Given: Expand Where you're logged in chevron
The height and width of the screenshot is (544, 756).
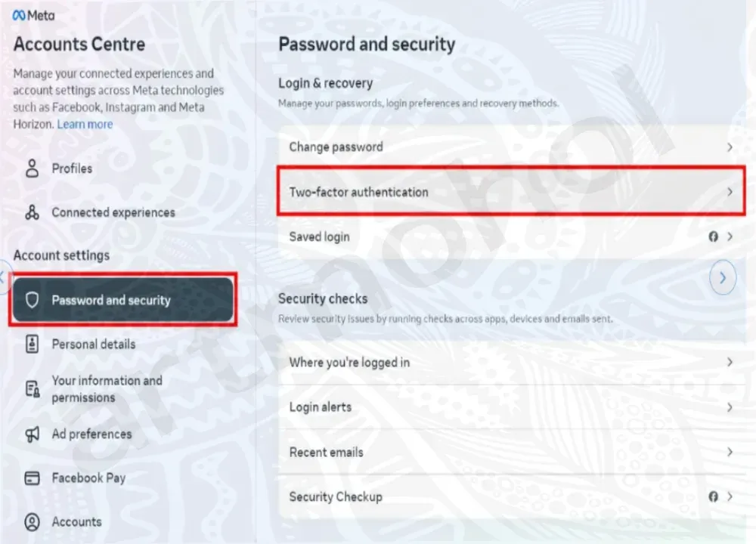Looking at the screenshot, I should coord(730,363).
